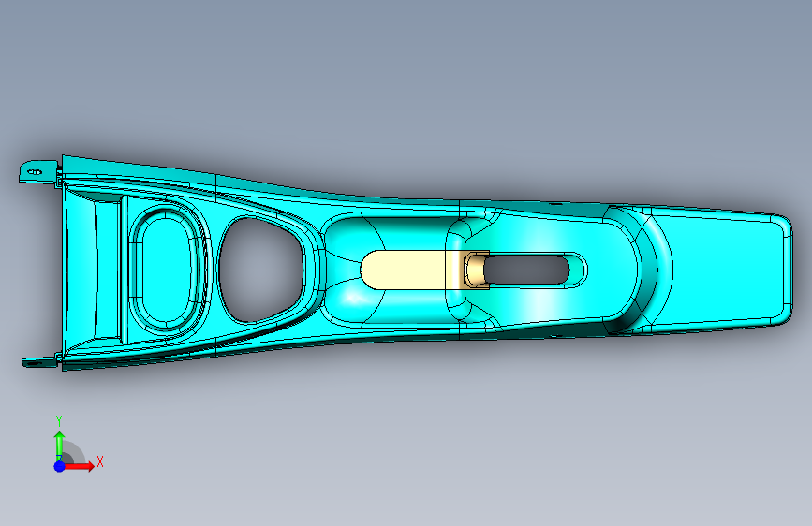Click the blue Z axis dot of the triad

[60, 466]
